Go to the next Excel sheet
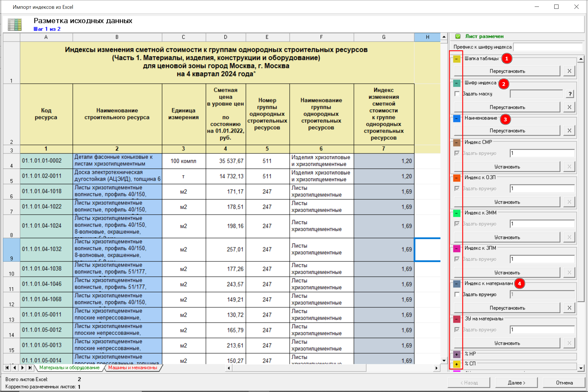This screenshot has width=588, height=392. click(22, 368)
